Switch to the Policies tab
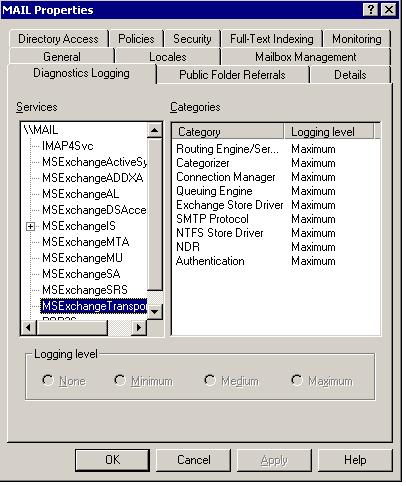The width and height of the screenshot is (406, 486). (x=136, y=39)
